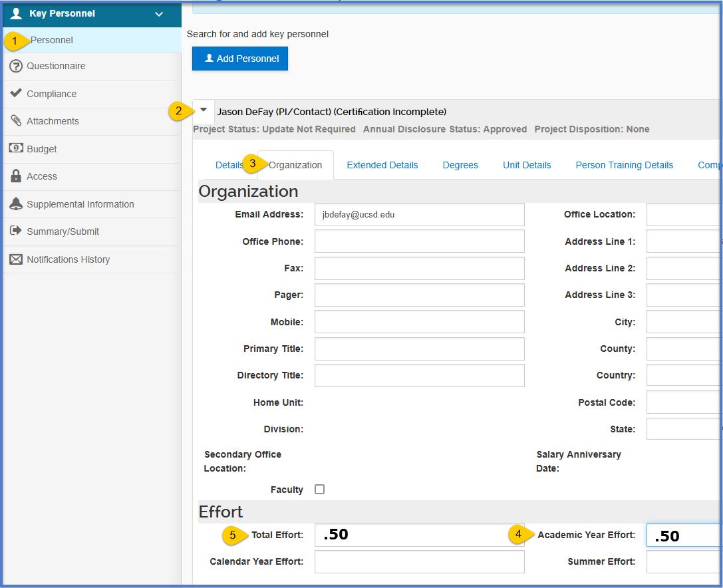This screenshot has height=588, width=723.
Task: Click into the Primary Title field
Action: [419, 349]
